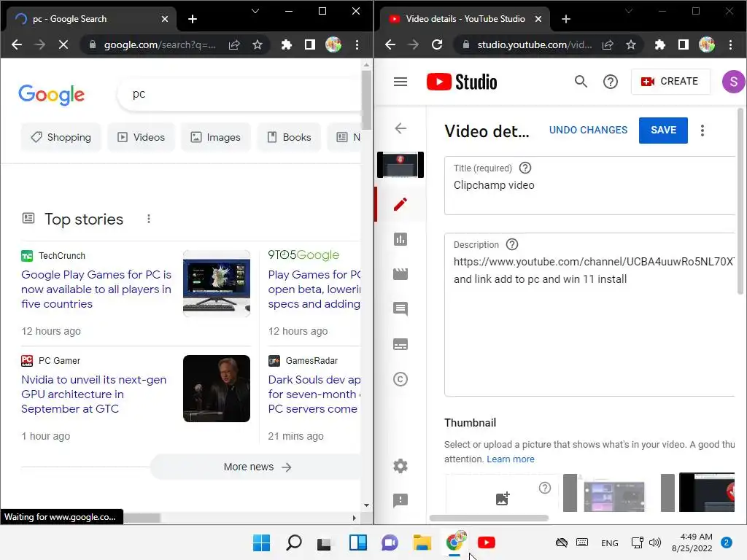
Task: Open the Nvidia next-gen GPU article
Action: [94, 394]
